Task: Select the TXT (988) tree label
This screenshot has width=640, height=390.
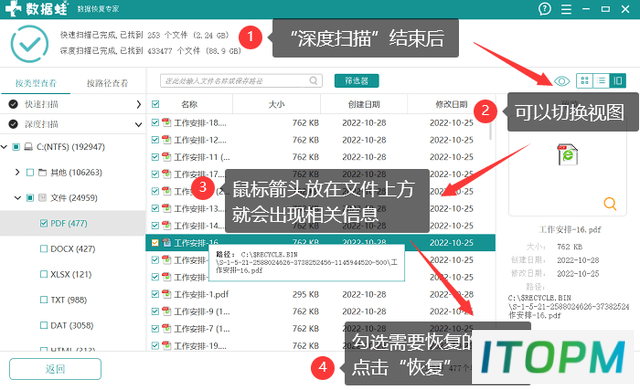Action: 69,300
